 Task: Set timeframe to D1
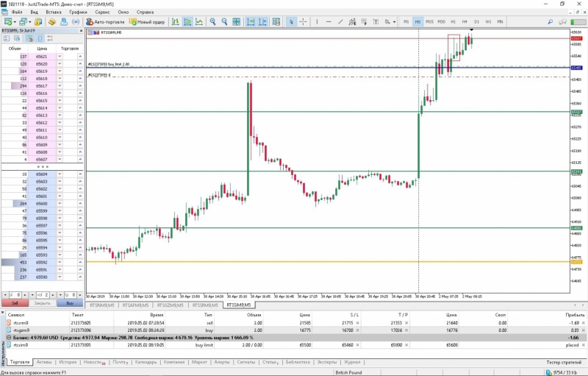476,22
